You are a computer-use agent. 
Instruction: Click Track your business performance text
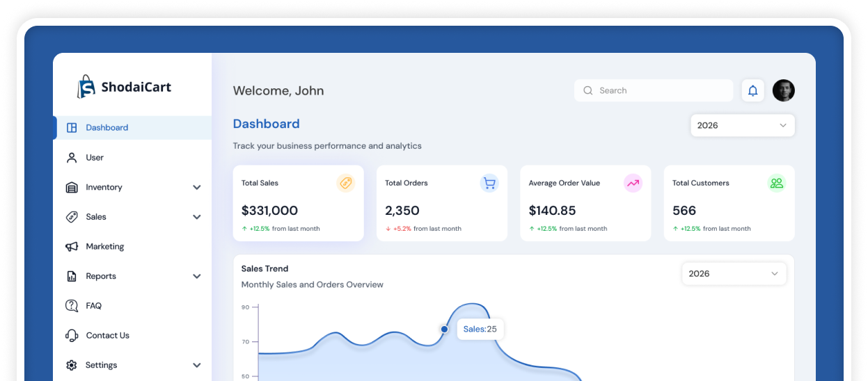pyautogui.click(x=327, y=146)
